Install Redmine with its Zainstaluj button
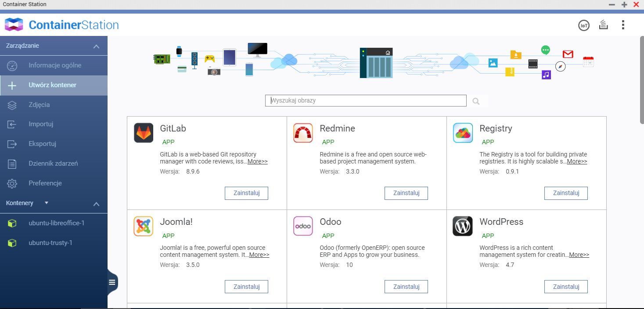The image size is (644, 309). (406, 193)
